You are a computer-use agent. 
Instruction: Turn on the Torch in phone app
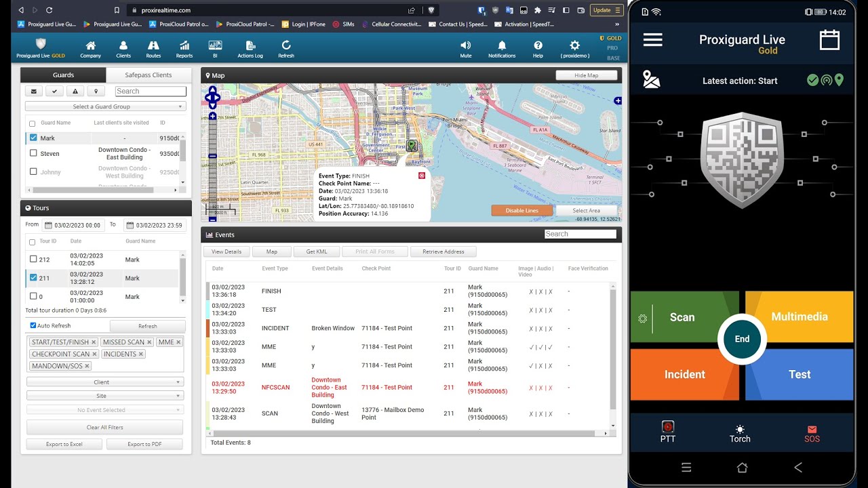(x=740, y=433)
